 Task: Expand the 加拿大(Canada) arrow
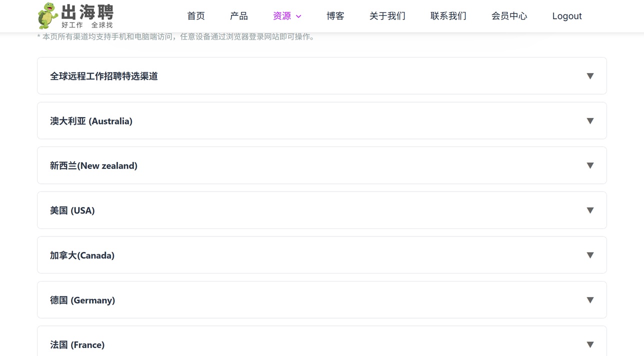[590, 255]
